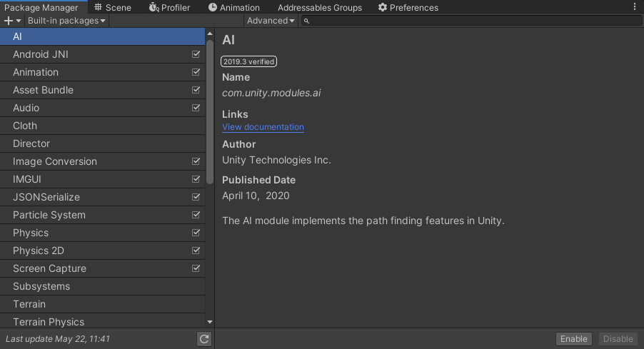Select the AI package row
Viewport: 644px width, 349px height.
click(102, 36)
